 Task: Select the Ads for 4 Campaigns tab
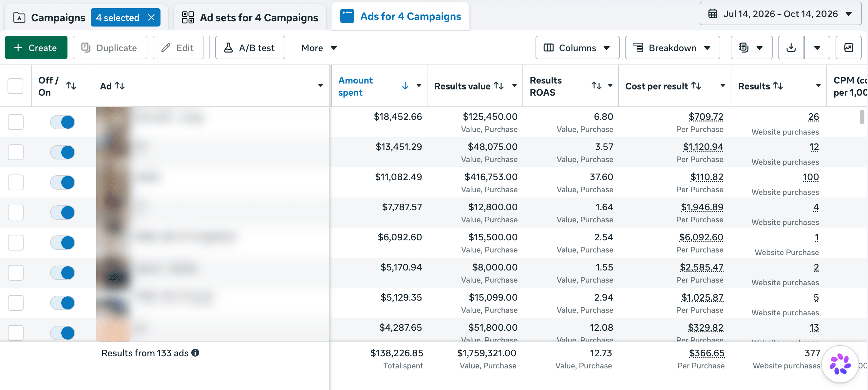(400, 16)
